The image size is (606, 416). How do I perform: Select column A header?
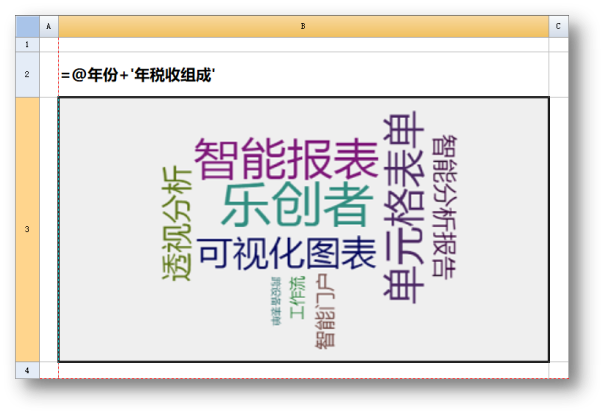(x=49, y=26)
